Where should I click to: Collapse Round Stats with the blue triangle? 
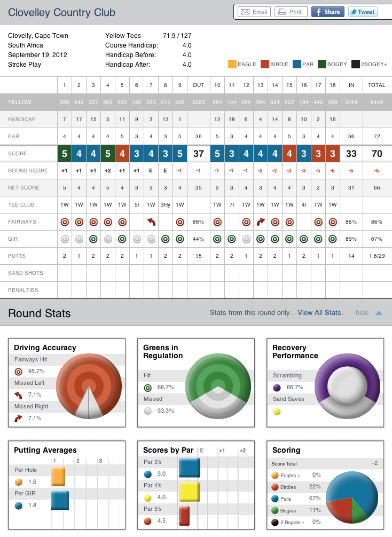(x=379, y=313)
